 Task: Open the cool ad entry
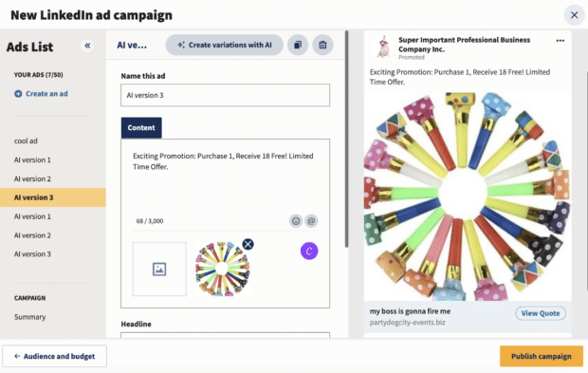click(26, 141)
